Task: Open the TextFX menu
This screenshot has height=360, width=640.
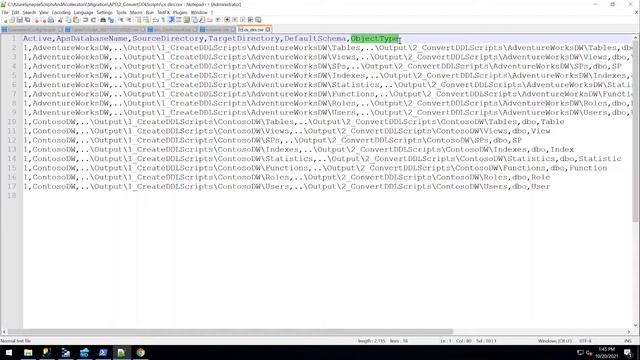Action: (x=163, y=13)
